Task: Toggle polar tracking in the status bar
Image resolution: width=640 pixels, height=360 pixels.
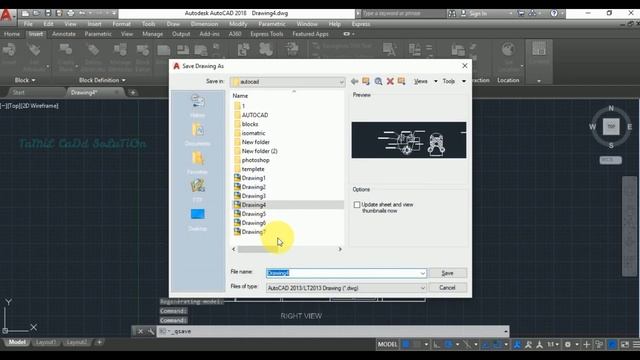Action: pos(448,345)
